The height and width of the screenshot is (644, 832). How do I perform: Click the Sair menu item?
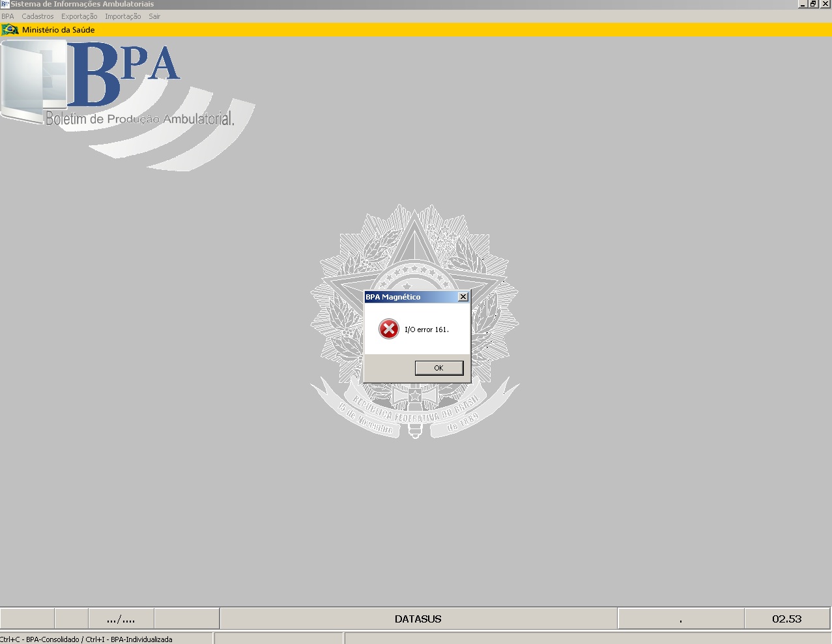(154, 16)
